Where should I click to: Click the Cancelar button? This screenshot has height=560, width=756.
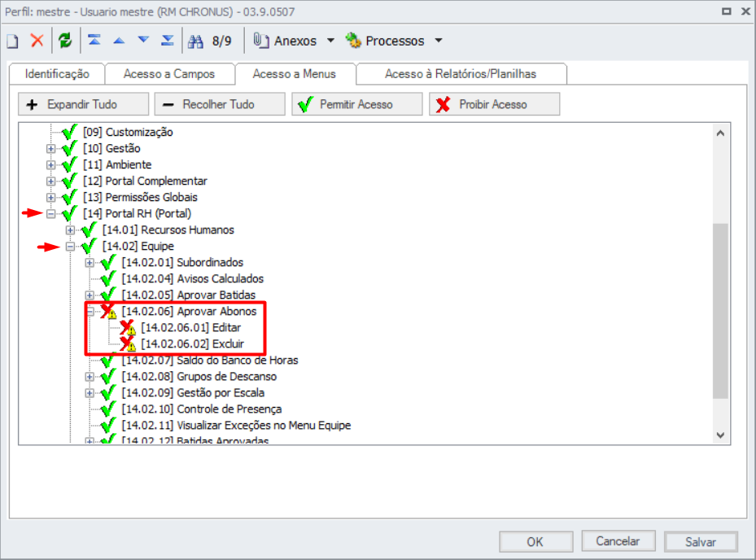(x=618, y=541)
